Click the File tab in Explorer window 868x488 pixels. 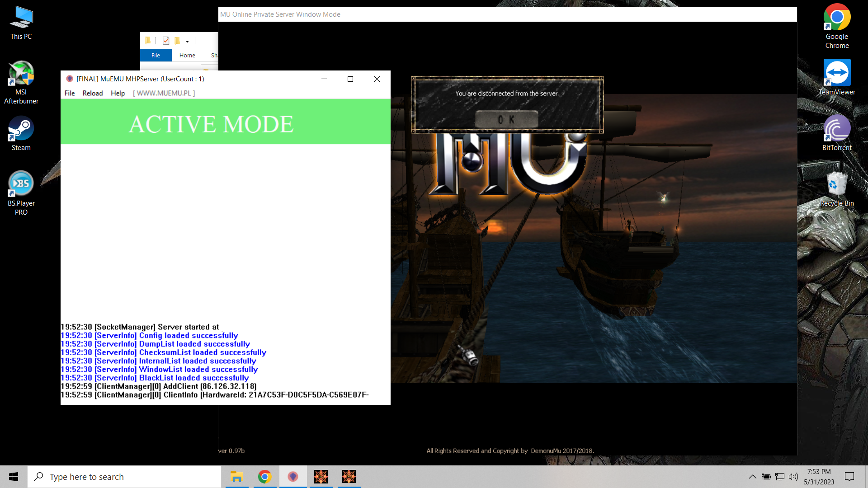(x=156, y=55)
